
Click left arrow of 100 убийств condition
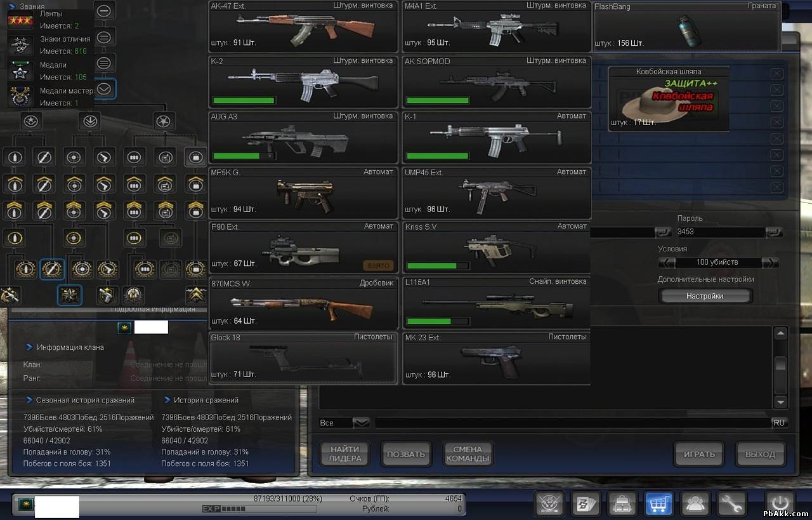tap(667, 262)
